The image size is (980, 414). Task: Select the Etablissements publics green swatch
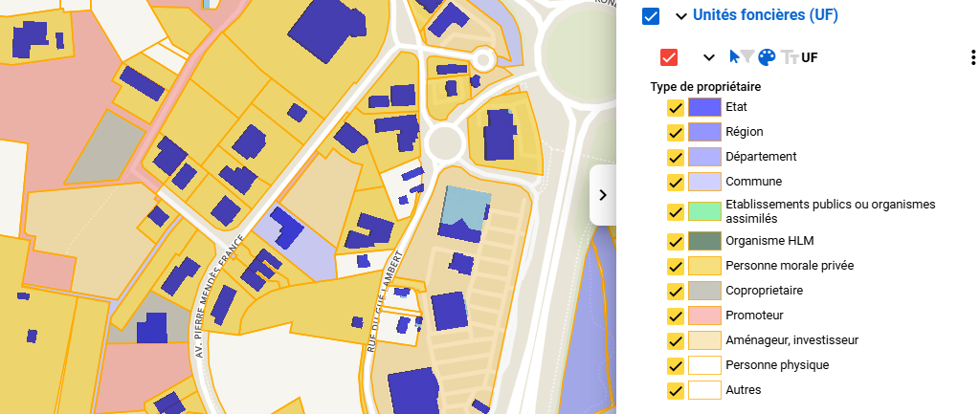click(x=704, y=211)
